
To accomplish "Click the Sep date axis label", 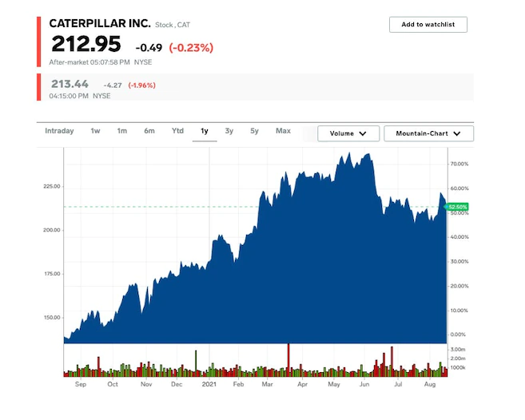I will [x=81, y=384].
